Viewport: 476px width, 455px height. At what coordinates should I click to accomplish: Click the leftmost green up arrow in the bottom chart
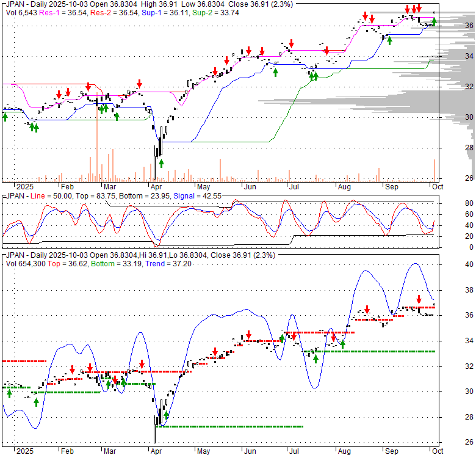point(9,394)
